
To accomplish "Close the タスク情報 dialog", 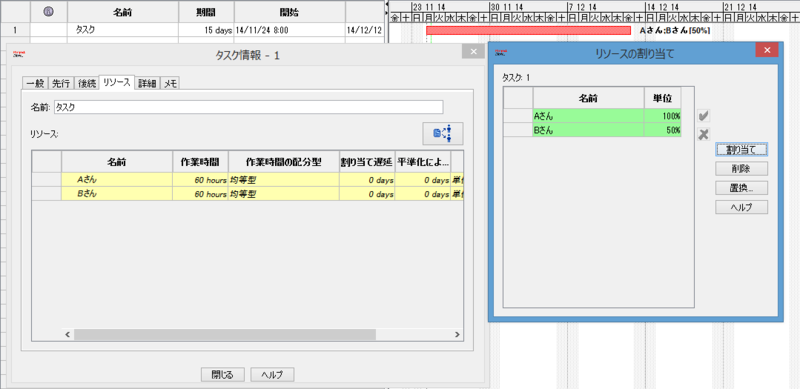I will pyautogui.click(x=473, y=52).
